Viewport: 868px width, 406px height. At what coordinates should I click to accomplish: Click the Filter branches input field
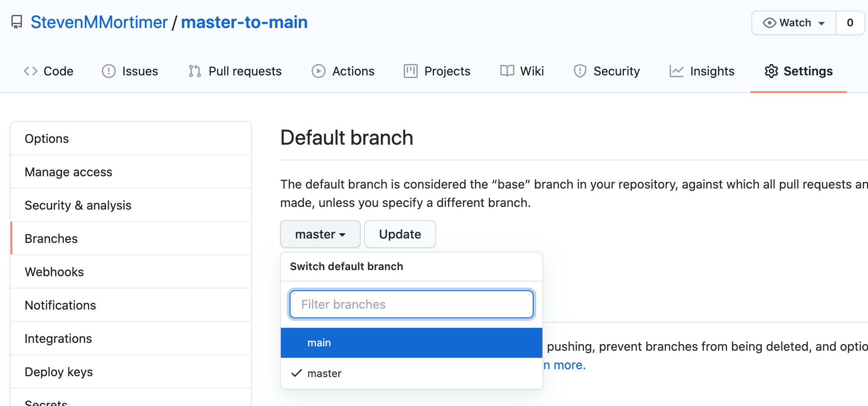point(411,304)
